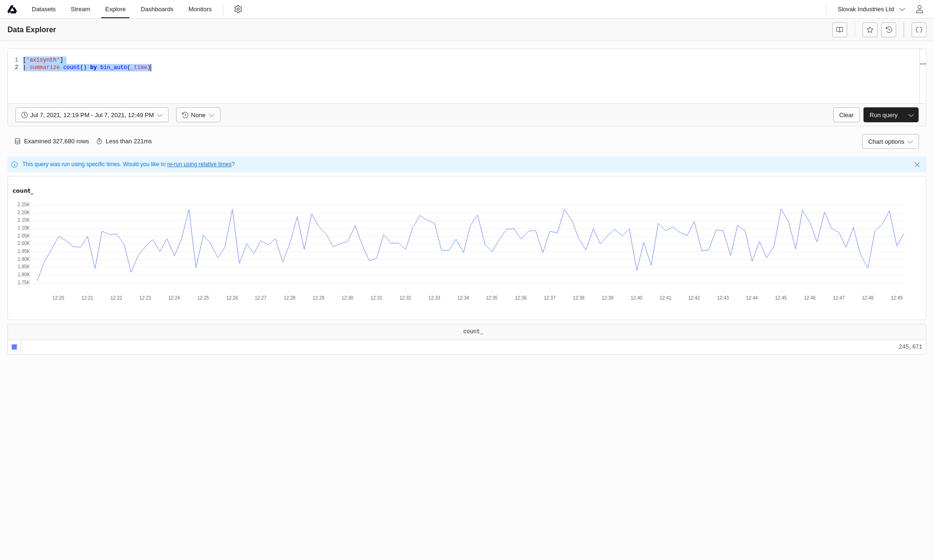Open the settings gear icon
Image resolution: width=934 pixels, height=560 pixels.
coord(238,9)
